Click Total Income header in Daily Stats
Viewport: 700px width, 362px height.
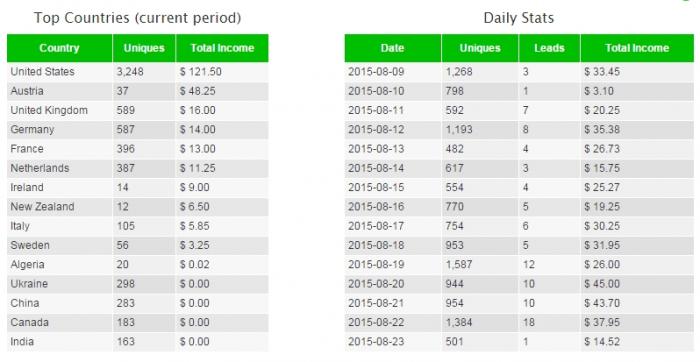point(637,48)
